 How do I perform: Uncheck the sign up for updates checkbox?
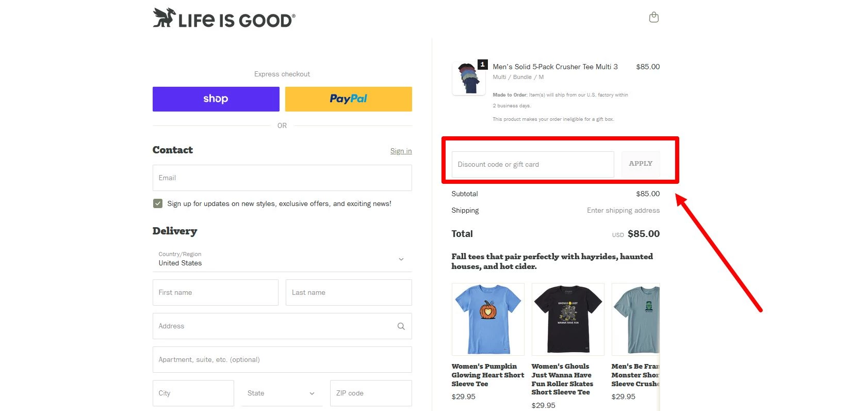click(x=158, y=203)
